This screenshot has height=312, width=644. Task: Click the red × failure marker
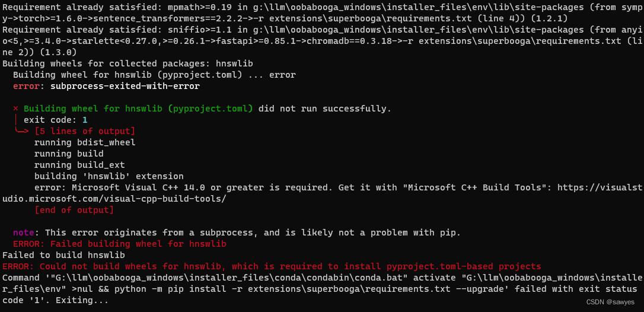click(x=15, y=109)
